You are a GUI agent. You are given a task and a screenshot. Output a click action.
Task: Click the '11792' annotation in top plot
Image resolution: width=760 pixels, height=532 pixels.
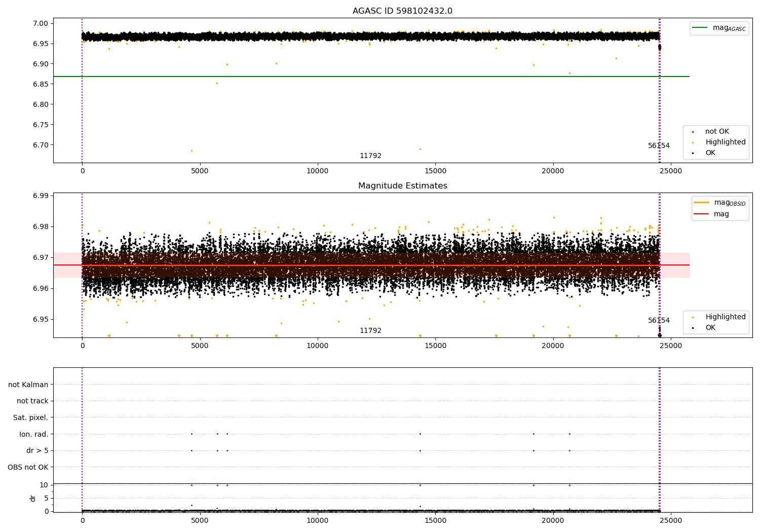tap(370, 156)
